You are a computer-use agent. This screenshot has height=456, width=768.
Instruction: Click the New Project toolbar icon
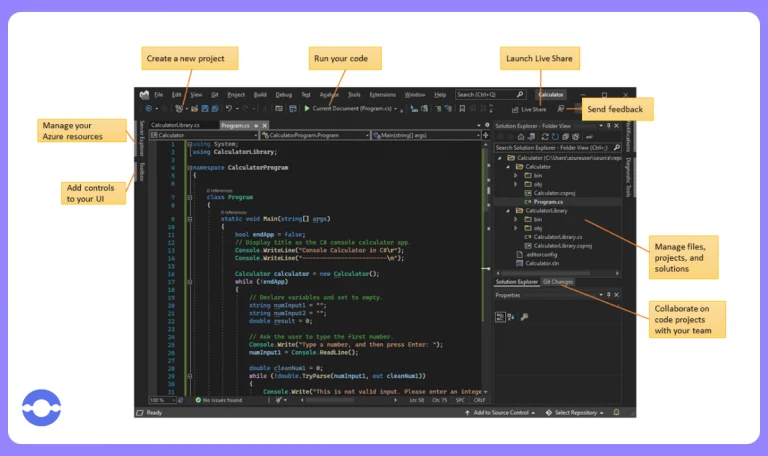coord(179,109)
